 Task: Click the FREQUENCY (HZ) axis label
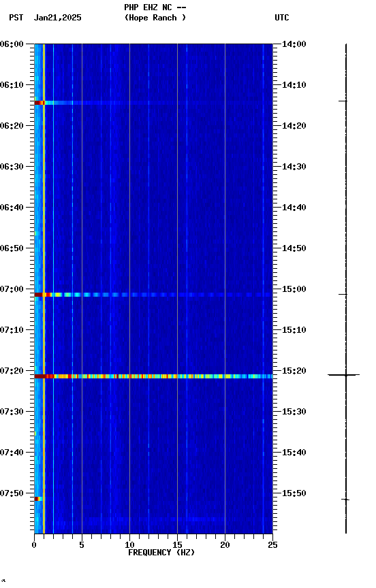[161, 553]
